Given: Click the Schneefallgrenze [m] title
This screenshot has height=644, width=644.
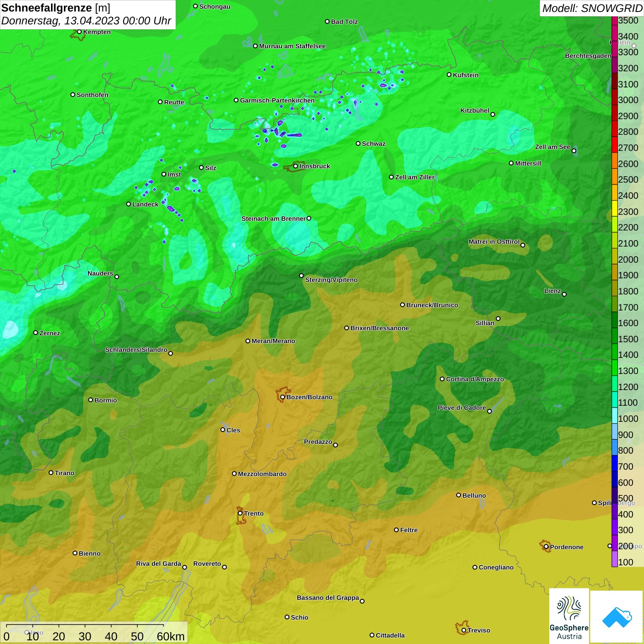Looking at the screenshot, I should pyautogui.click(x=56, y=8).
